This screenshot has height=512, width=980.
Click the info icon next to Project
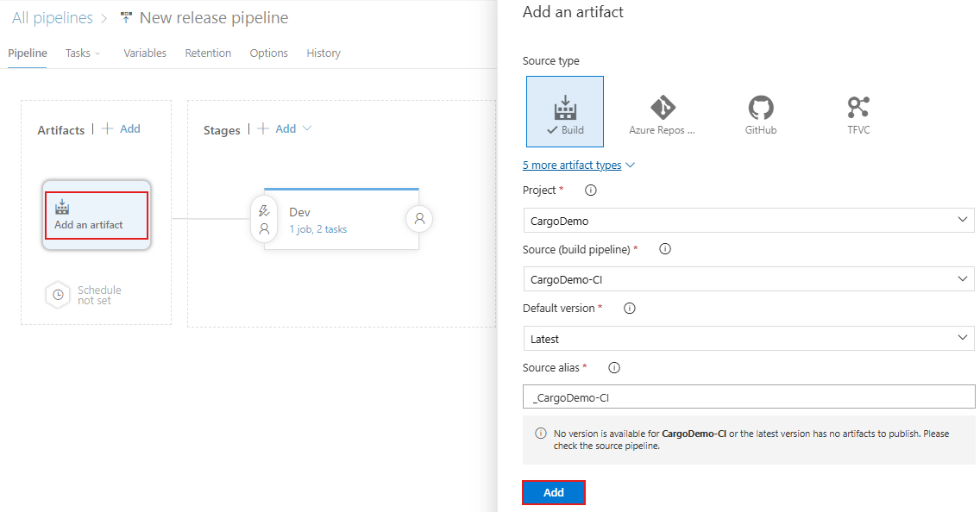590,190
